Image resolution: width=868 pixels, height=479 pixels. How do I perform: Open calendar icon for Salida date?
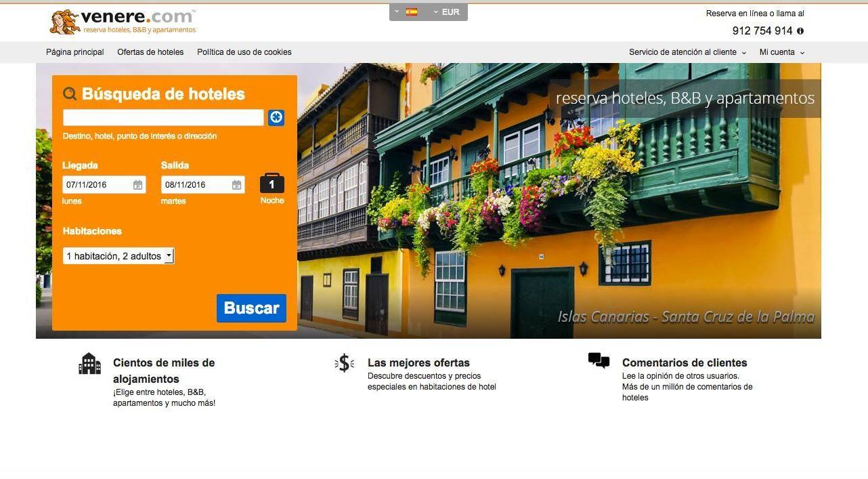coord(236,185)
